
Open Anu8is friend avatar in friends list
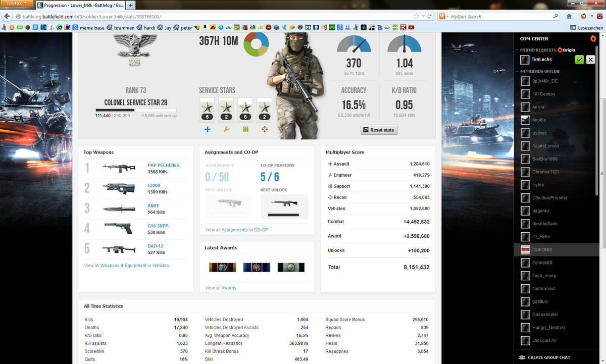(525, 120)
